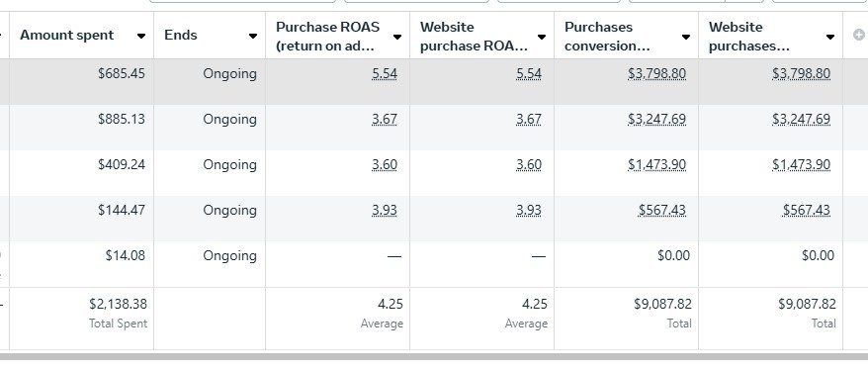Add a column with the plus icon
This screenshot has height=370, width=868.
click(x=858, y=35)
